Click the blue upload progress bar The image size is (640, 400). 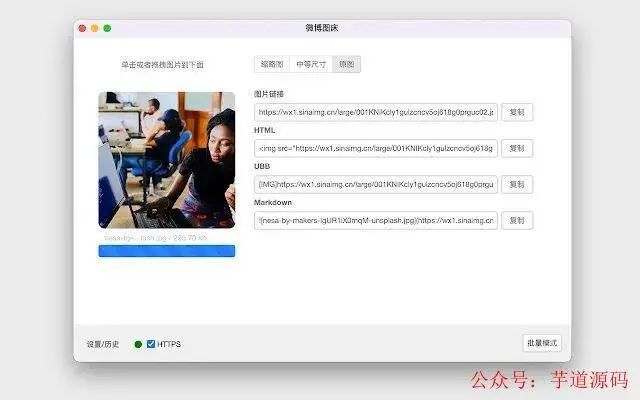tap(167, 251)
